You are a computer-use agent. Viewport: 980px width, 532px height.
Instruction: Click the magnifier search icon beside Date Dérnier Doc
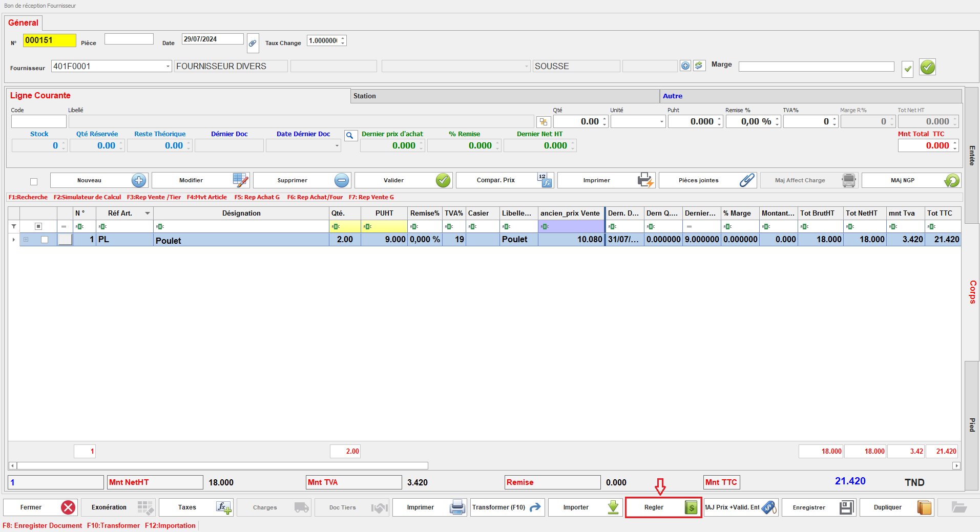[x=350, y=136]
